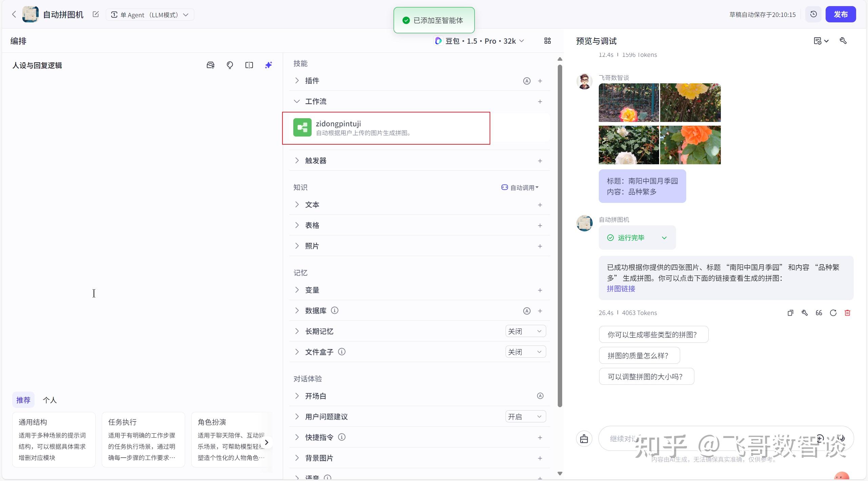Regenerate the agent's reply
The height and width of the screenshot is (481, 868).
click(833, 313)
